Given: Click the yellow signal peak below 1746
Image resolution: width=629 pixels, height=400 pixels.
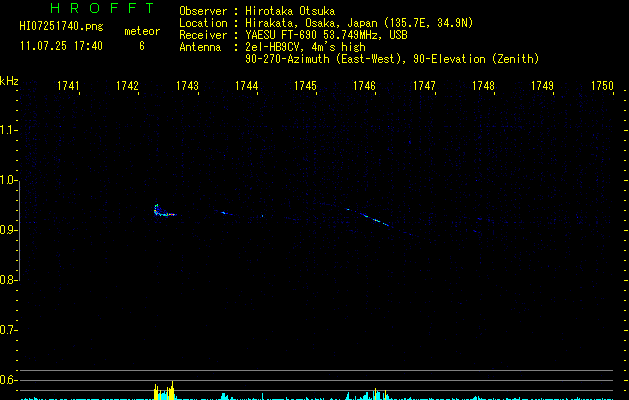Looking at the screenshot, I should pos(380,394).
